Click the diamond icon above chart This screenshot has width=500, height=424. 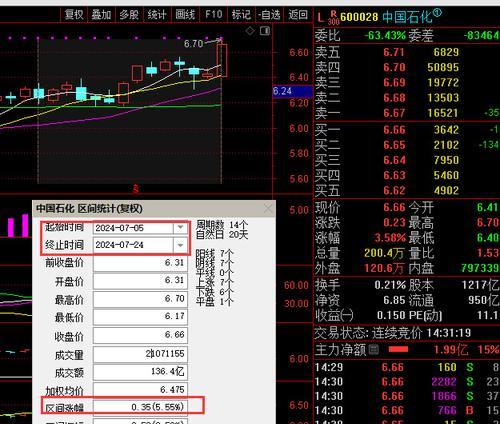pos(250,31)
